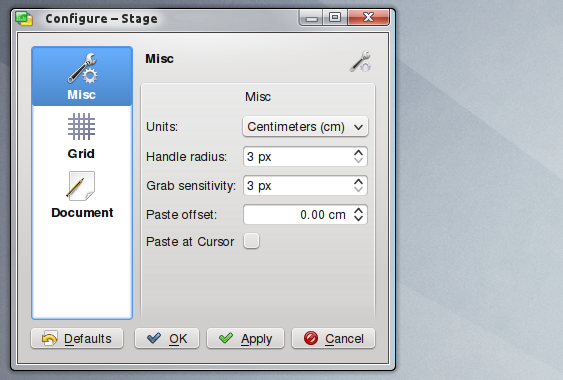Cancel the configuration dialog
Screen dimensions: 563x380
click(x=334, y=338)
